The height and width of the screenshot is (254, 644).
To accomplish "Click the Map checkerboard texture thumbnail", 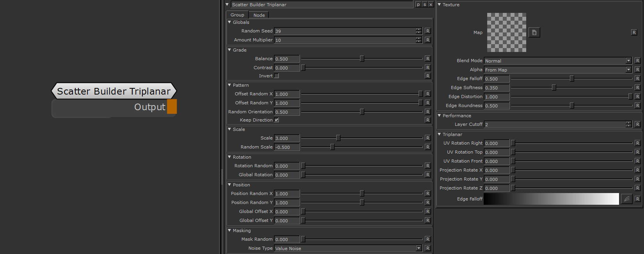I will tap(506, 32).
